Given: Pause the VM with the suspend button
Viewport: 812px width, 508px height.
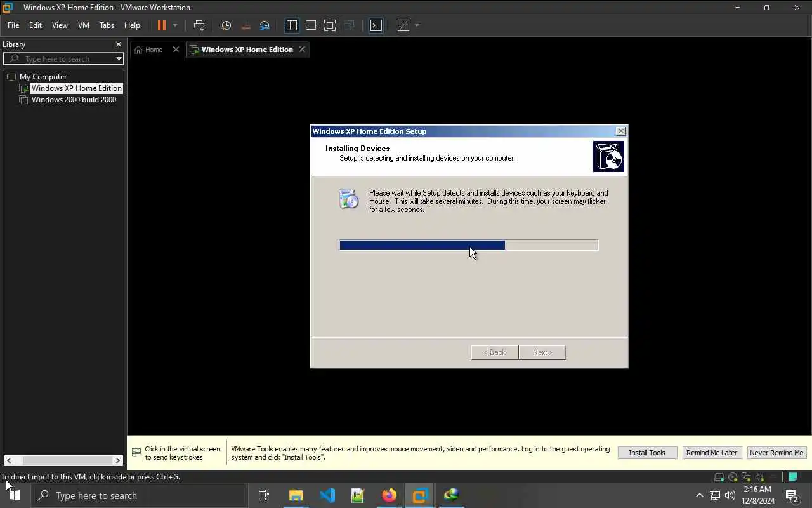Looking at the screenshot, I should coord(161,25).
